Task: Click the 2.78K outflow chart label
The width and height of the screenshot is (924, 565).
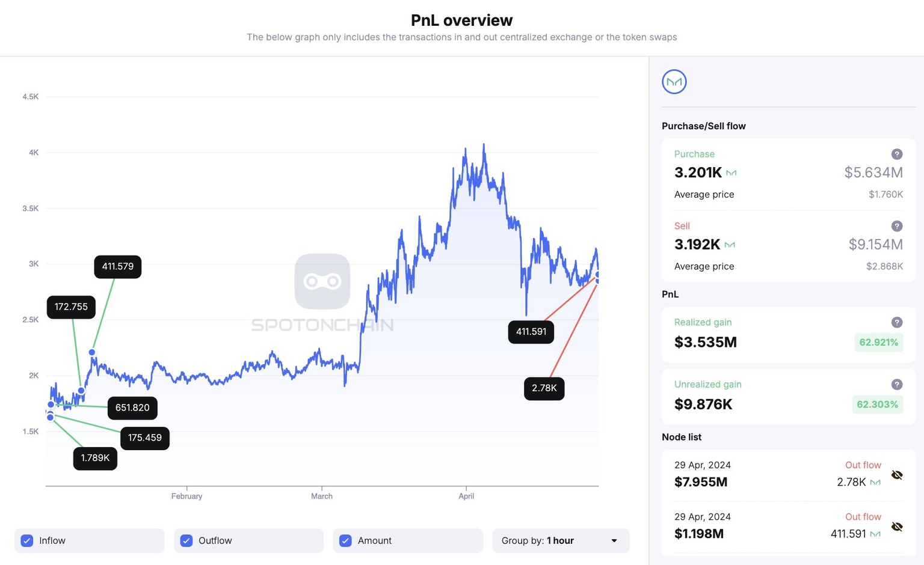Action: click(544, 388)
